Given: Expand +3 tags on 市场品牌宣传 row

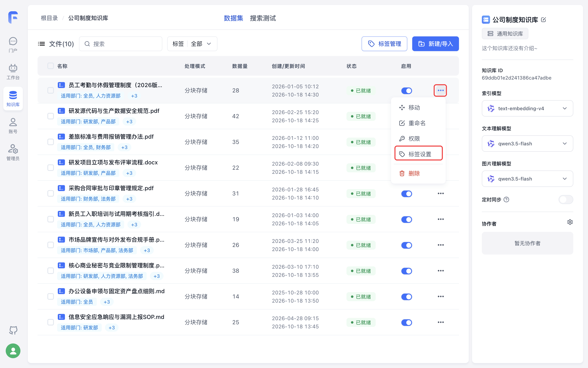Looking at the screenshot, I should coord(147,250).
